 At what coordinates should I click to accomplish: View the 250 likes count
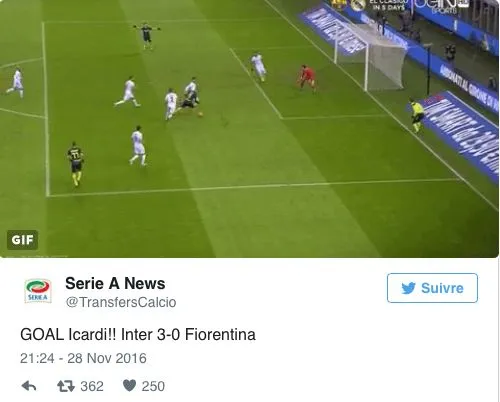coord(153,387)
